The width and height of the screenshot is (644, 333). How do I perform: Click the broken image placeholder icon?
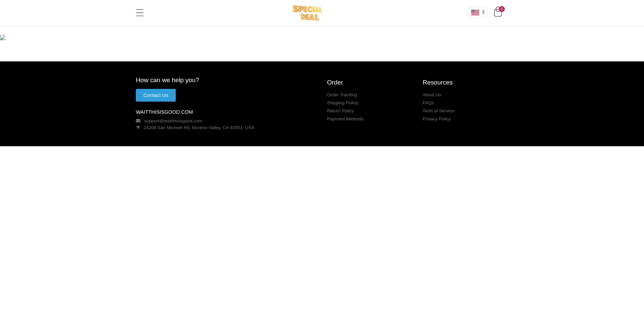[3, 38]
